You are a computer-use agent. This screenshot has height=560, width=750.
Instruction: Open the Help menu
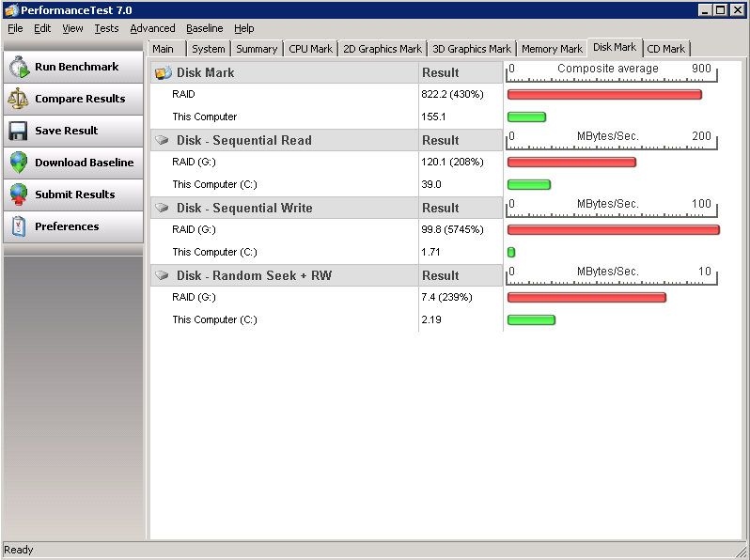(x=244, y=29)
